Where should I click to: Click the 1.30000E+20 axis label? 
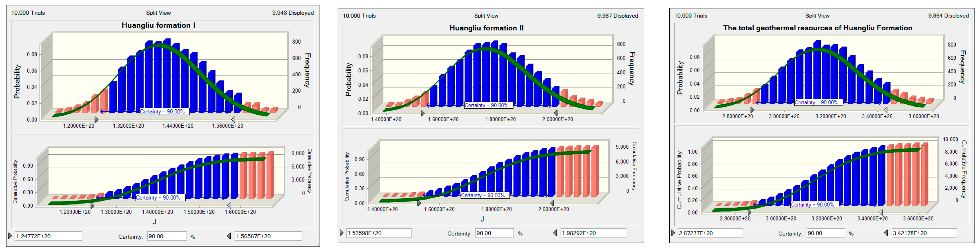coord(116,212)
